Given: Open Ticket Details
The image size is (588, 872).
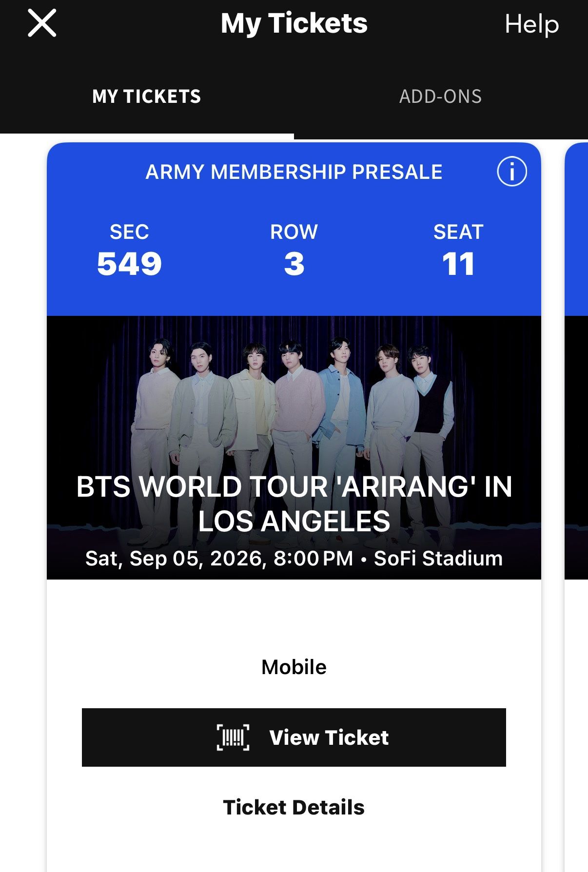Looking at the screenshot, I should 294,807.
